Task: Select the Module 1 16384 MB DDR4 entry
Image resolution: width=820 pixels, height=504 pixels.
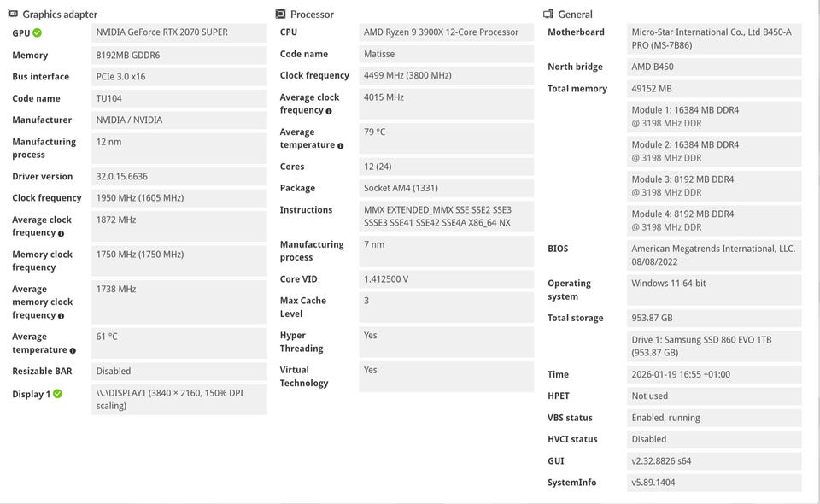Action: coord(714,116)
